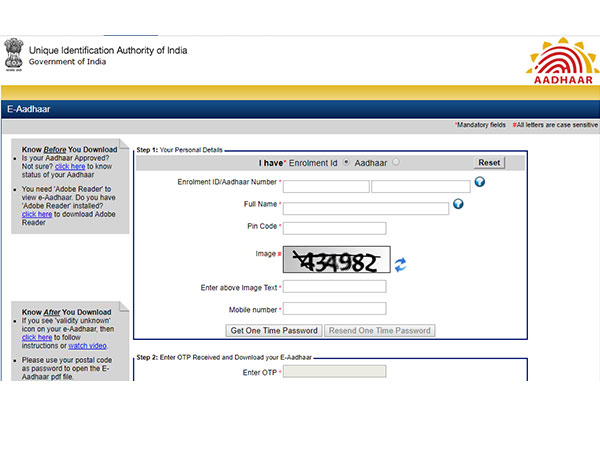
Task: Click the Pin Code text field
Action: click(334, 228)
